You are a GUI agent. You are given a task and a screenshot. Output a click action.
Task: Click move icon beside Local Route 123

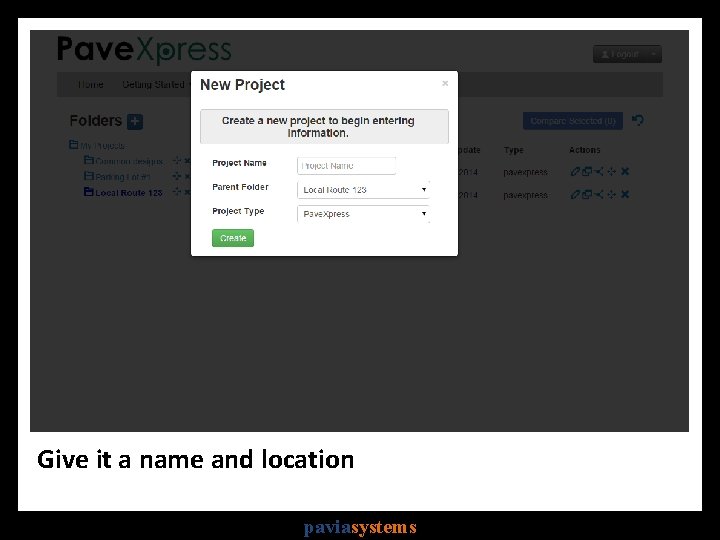pos(177,192)
